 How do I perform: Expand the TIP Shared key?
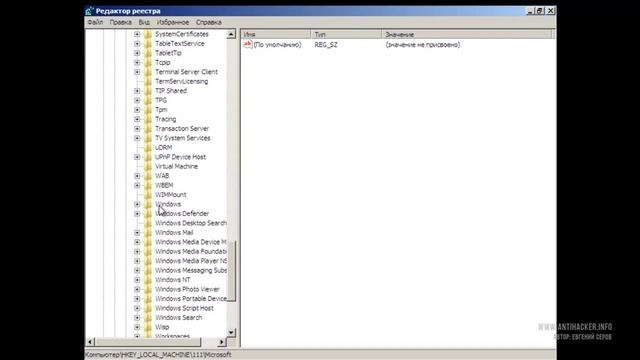click(137, 91)
